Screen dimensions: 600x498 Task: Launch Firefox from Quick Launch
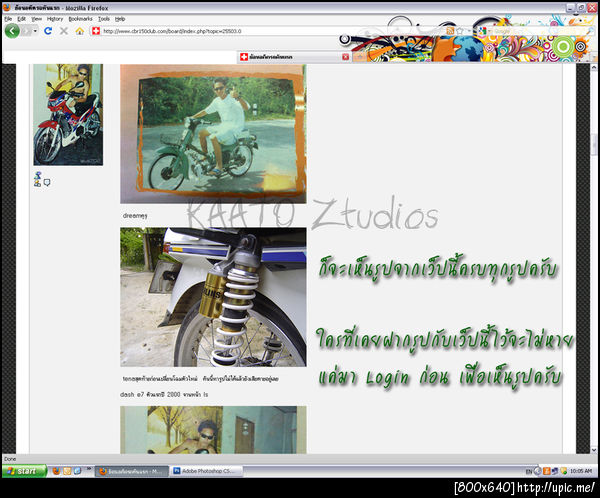[56, 471]
